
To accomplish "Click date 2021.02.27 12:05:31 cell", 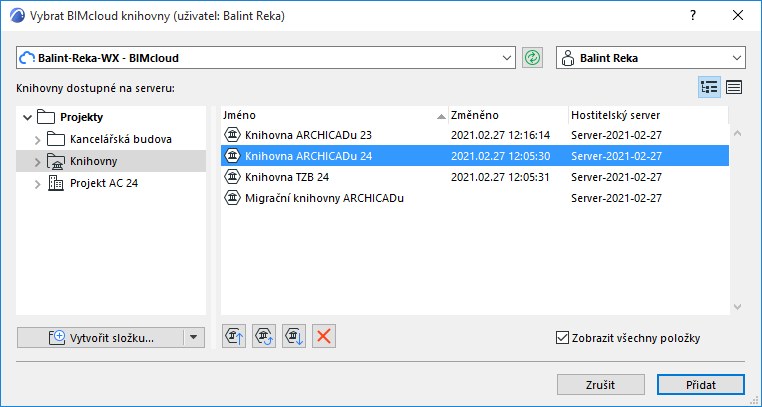I will (x=500, y=177).
